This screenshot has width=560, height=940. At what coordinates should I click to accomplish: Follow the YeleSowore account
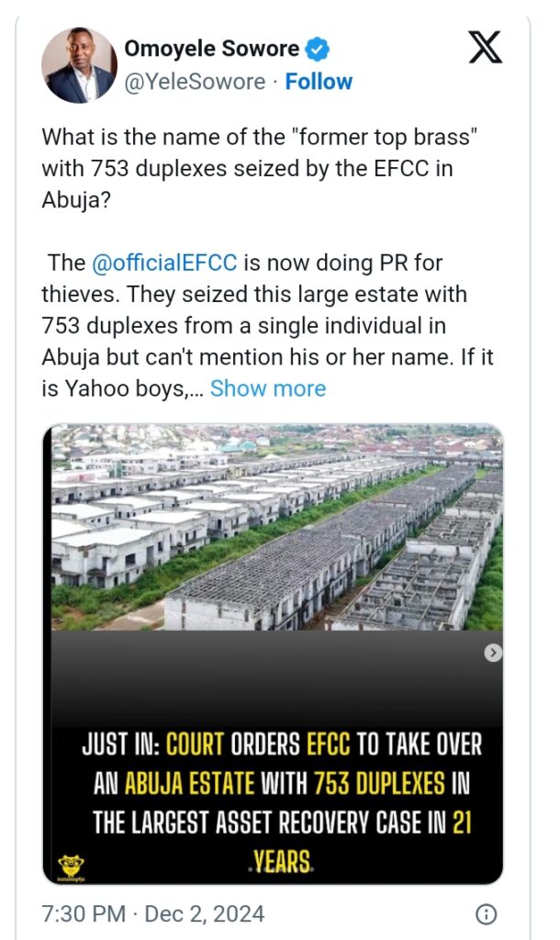coord(319,82)
